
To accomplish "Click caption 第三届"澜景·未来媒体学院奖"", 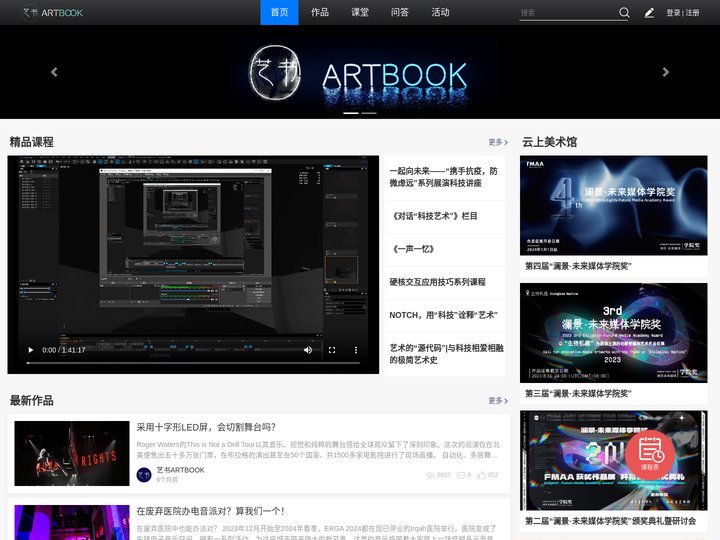I will click(x=578, y=394).
